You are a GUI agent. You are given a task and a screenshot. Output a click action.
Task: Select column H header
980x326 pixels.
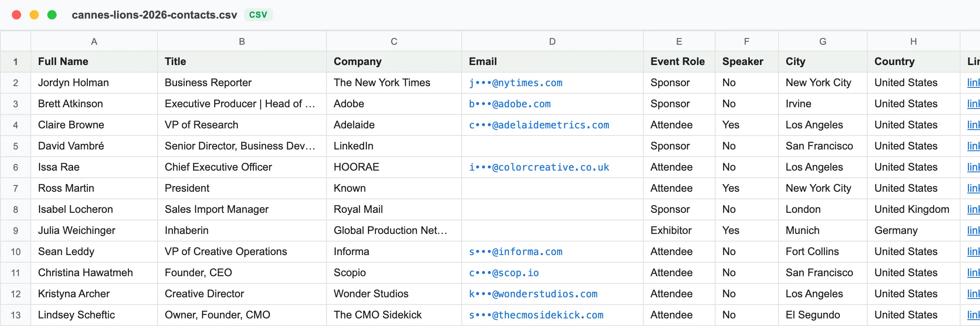pyautogui.click(x=914, y=41)
